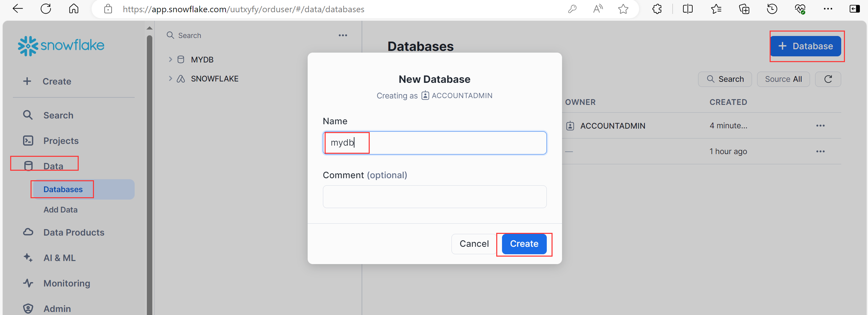Screen dimensions: 868x315
Task: Click the Comment optional text field
Action: [435, 197]
